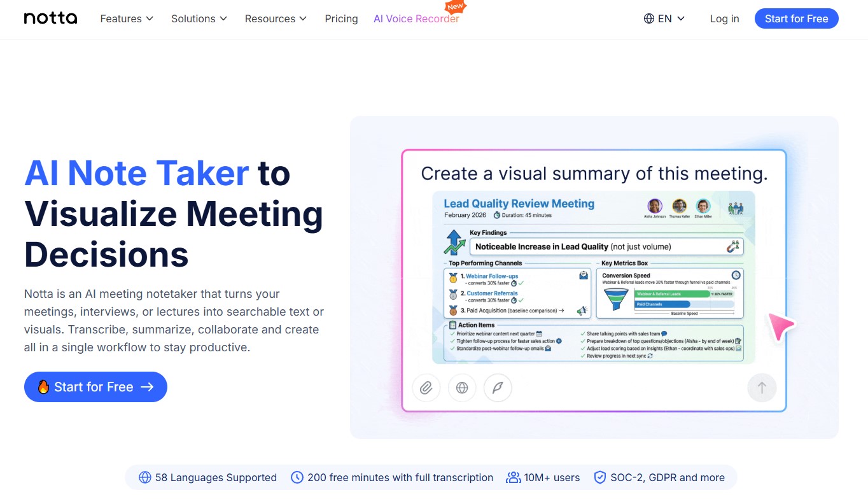Open the EN language selector
Viewport: 868px width, 504px height.
664,19
